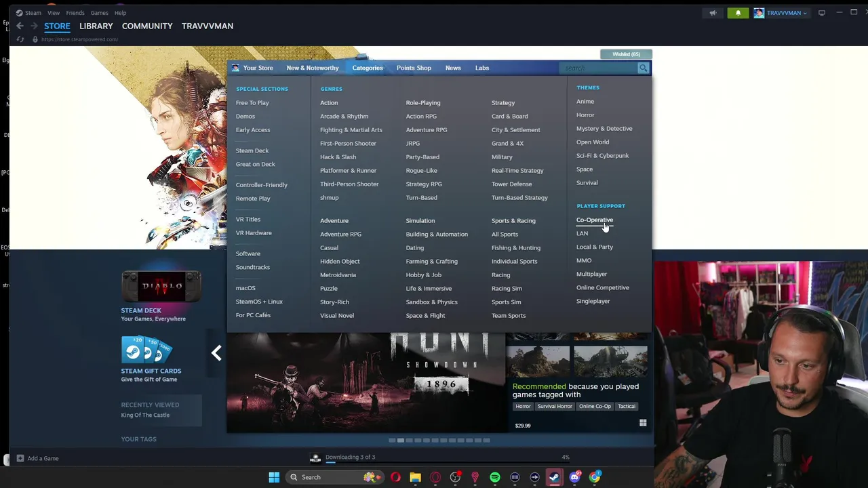
Task: Click the Steam gift cards image
Action: pyautogui.click(x=147, y=350)
